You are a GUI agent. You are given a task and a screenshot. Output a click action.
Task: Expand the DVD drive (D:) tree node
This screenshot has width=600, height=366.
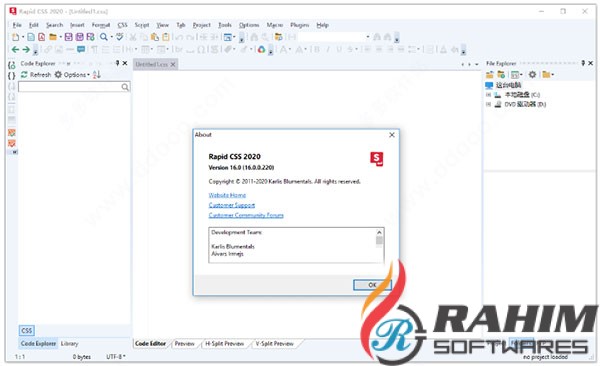488,104
